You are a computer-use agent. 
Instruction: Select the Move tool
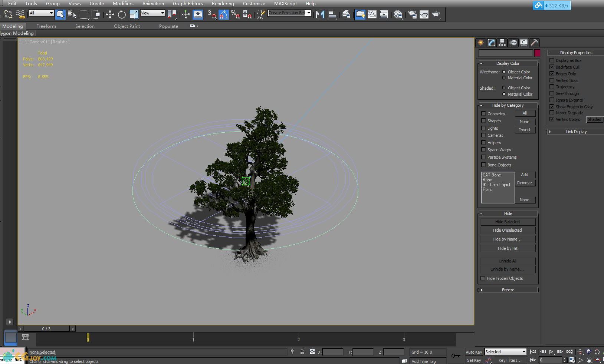click(110, 14)
